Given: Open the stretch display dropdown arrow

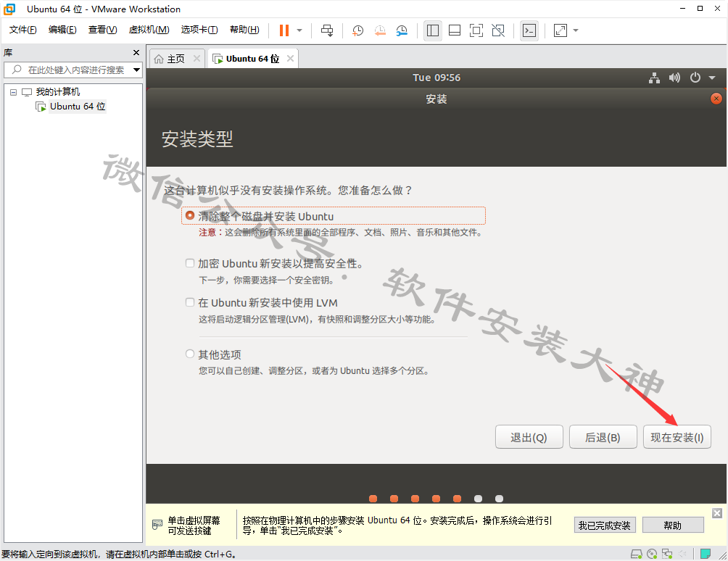Looking at the screenshot, I should click(x=576, y=30).
